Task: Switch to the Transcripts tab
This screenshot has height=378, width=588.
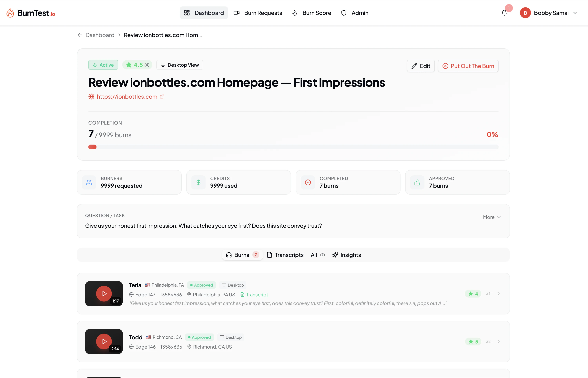Action: [285, 255]
